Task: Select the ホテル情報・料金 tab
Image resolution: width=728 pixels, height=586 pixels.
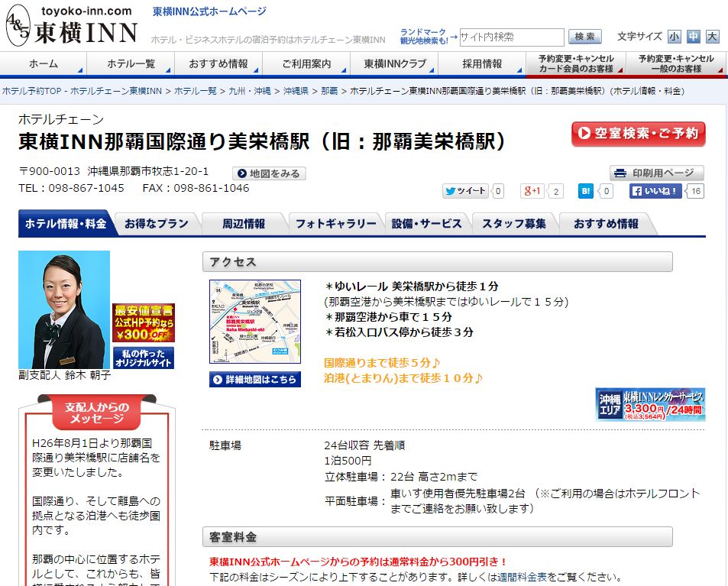Action: coord(66,224)
